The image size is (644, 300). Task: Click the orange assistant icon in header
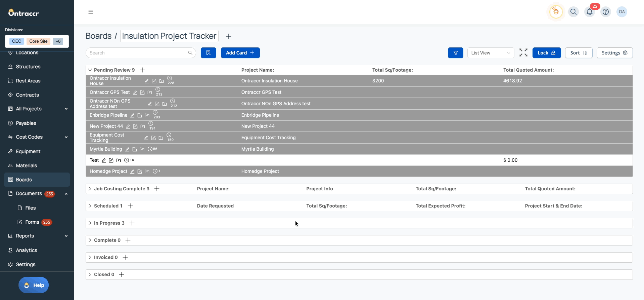coord(556,12)
